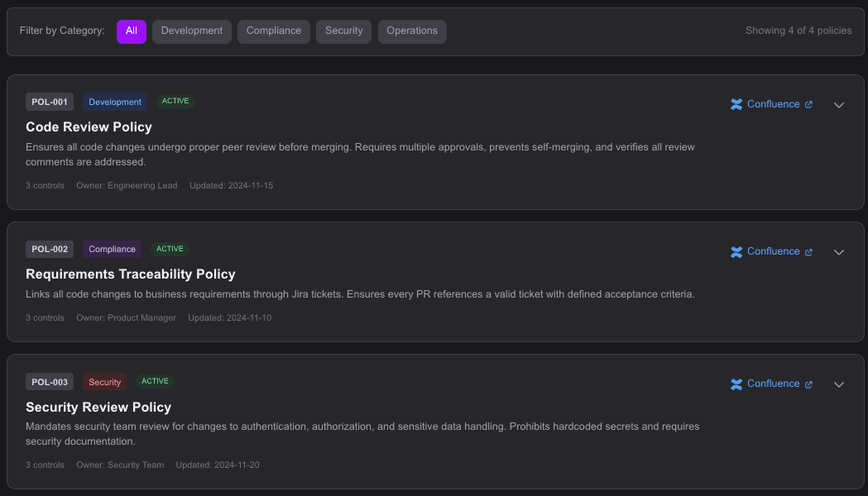
Task: Open Confluence link for Security Review Policy
Action: [773, 384]
